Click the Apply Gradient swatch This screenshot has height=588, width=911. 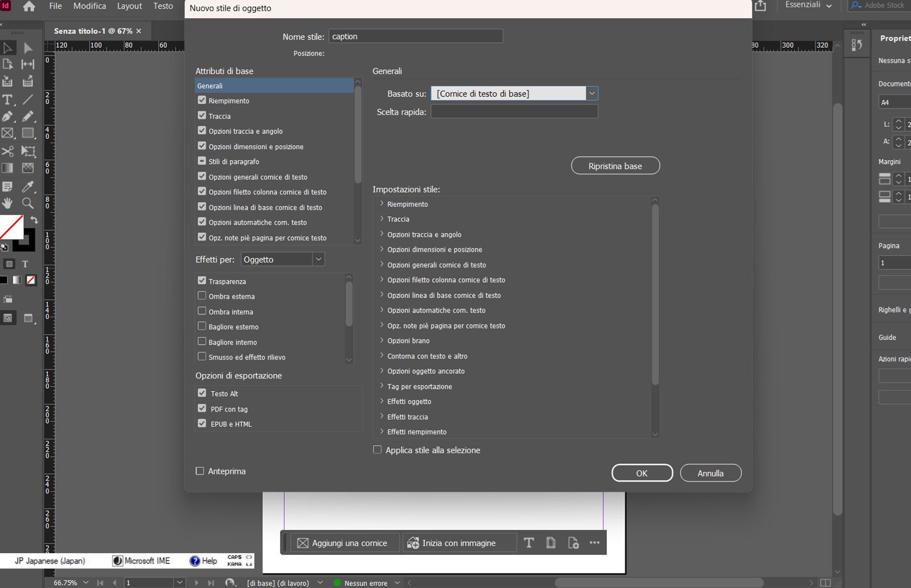pyautogui.click(x=17, y=279)
